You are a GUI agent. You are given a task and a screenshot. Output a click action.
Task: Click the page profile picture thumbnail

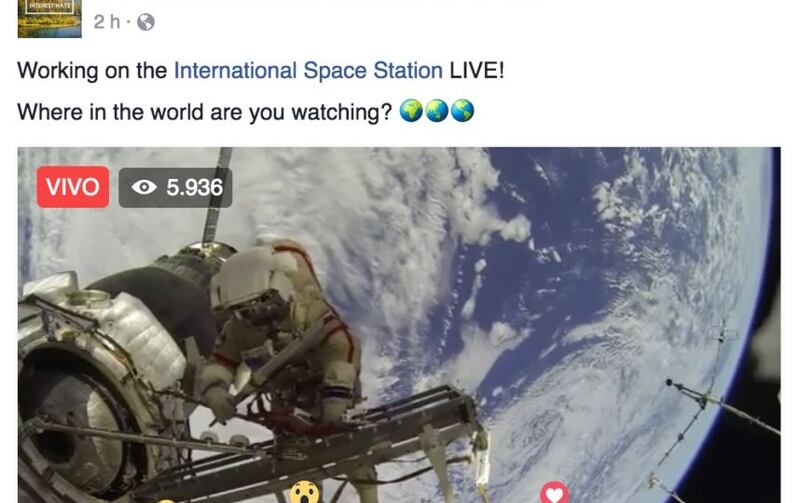[49, 19]
